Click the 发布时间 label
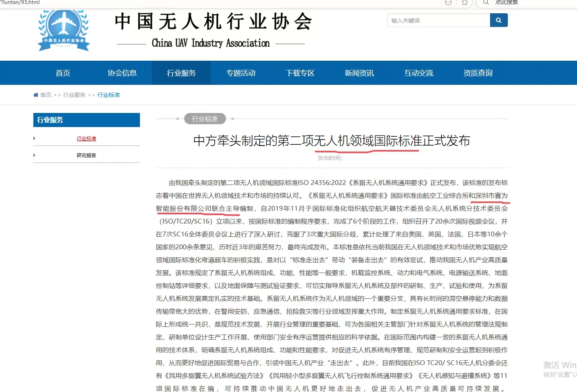The width and height of the screenshot is (577, 392). (330, 158)
